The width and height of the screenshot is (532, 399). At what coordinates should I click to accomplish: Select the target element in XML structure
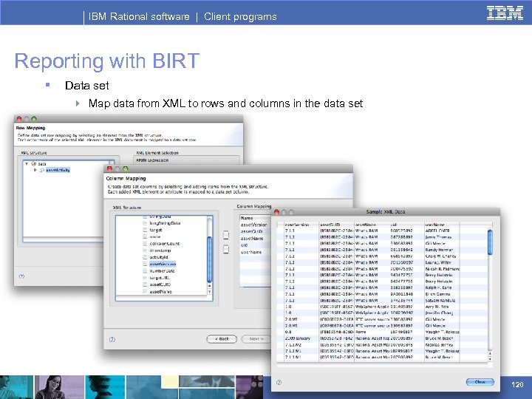point(156,230)
